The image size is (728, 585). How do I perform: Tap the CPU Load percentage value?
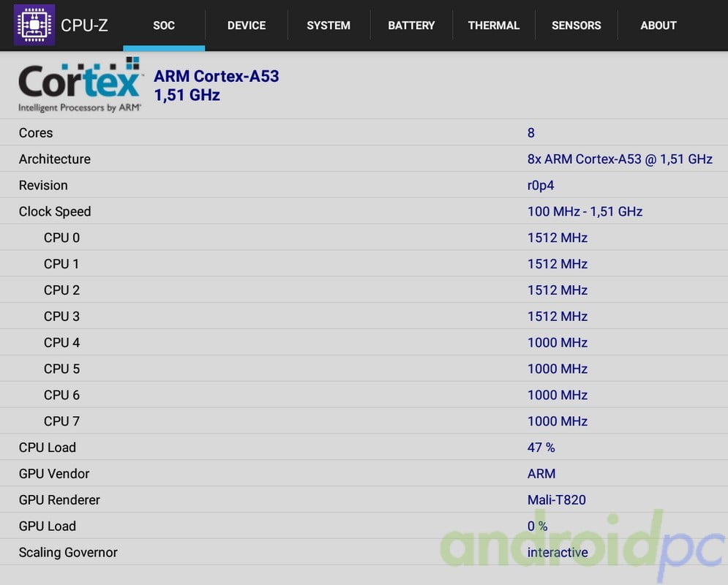pyautogui.click(x=541, y=448)
